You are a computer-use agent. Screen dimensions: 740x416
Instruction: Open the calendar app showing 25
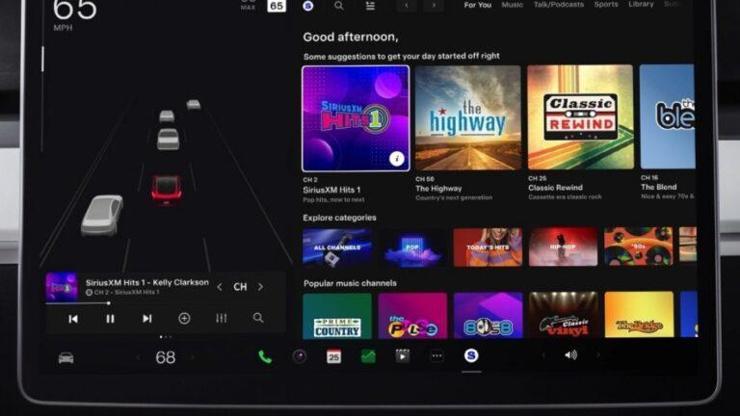(x=334, y=357)
